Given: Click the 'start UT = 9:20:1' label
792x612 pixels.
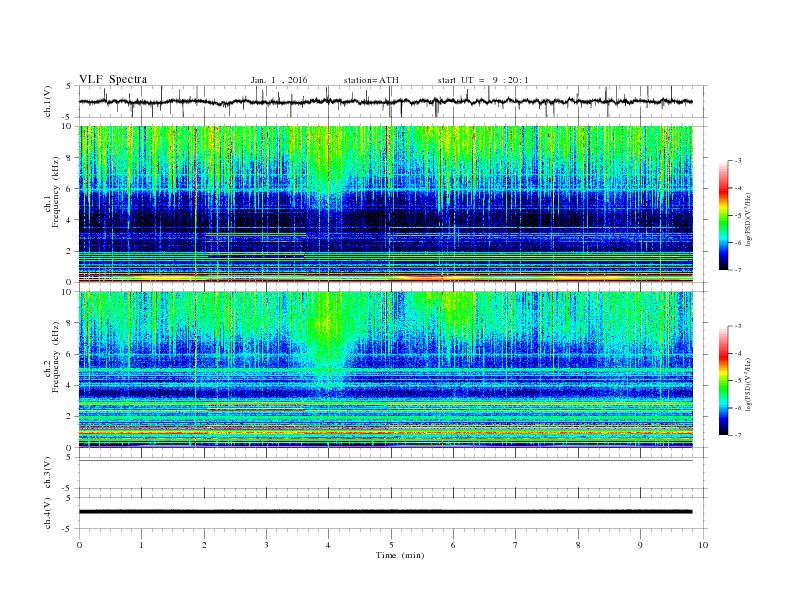Looking at the screenshot, I should 483,80.
